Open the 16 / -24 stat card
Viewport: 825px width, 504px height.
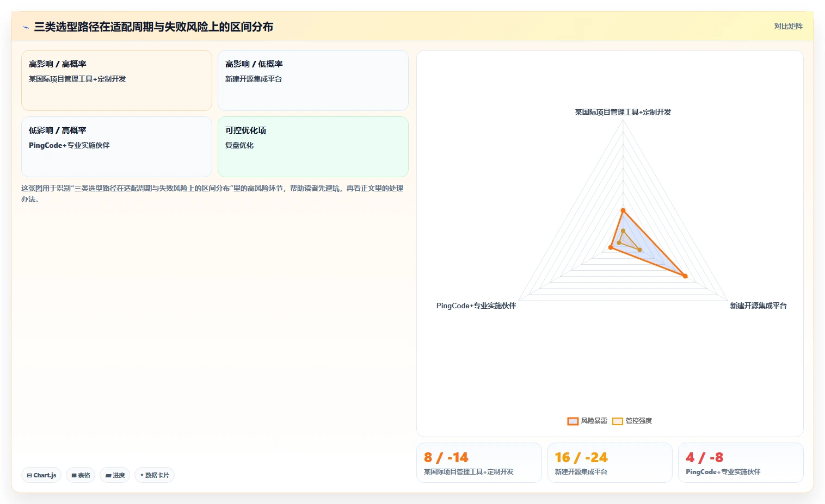[x=610, y=463]
